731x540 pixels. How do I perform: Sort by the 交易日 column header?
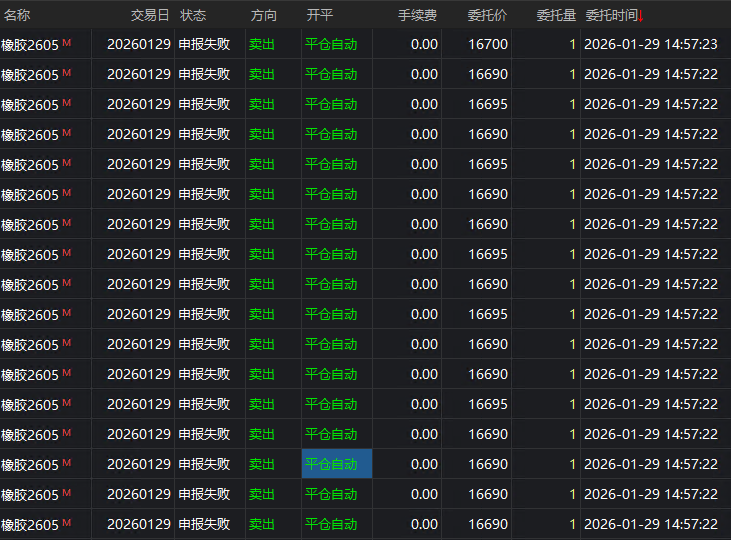click(x=150, y=16)
